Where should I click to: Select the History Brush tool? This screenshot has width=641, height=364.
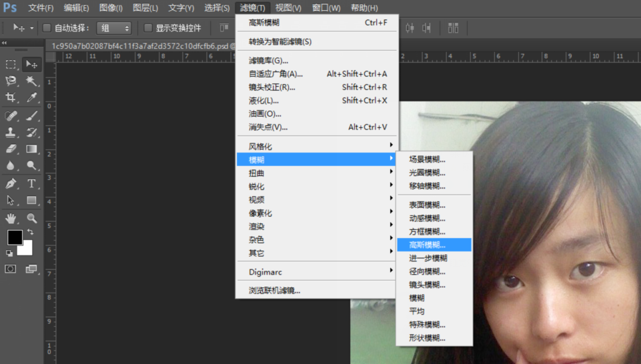(31, 133)
